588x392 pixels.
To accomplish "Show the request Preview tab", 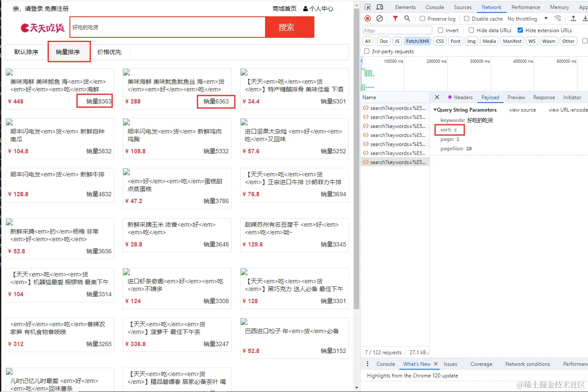I will [x=516, y=97].
